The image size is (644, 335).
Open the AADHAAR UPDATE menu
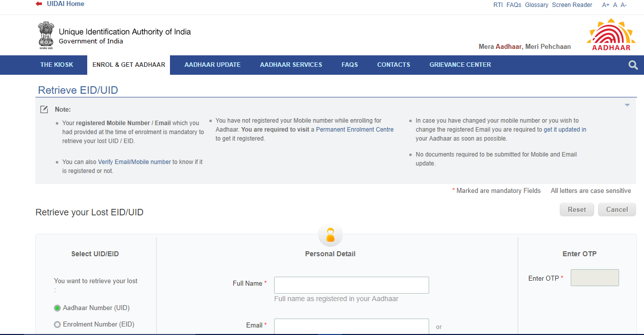[212, 65]
